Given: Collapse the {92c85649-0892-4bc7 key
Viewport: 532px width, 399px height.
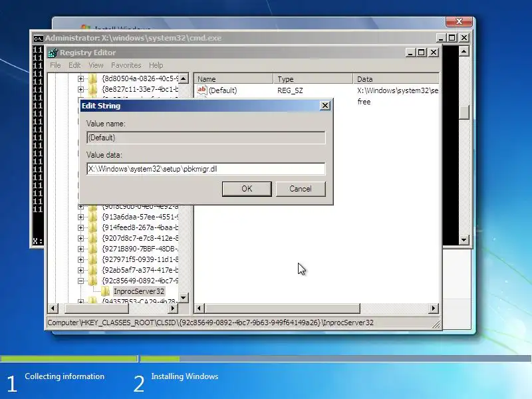Looking at the screenshot, I should coord(80,281).
